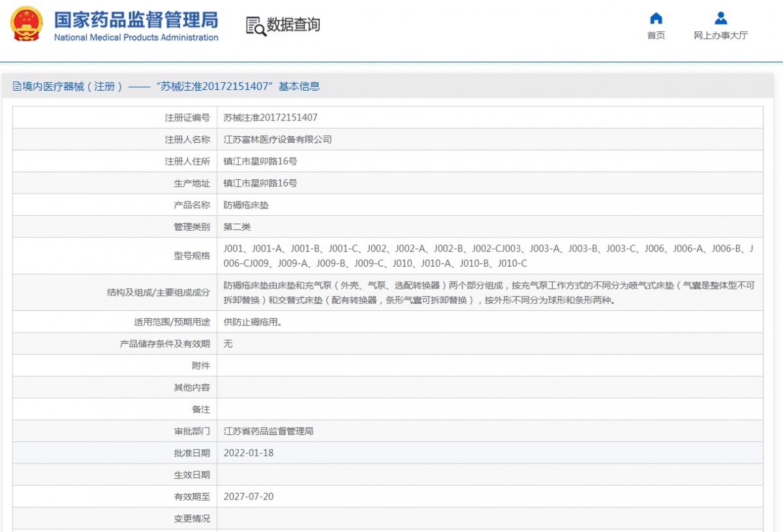
Task: Click the 网上办事大厅 label
Action: (x=720, y=36)
